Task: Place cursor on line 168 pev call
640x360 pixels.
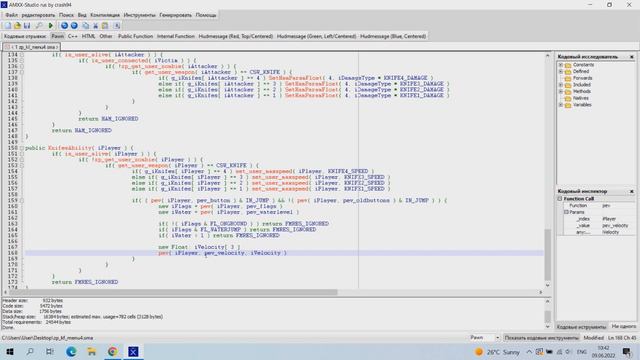Action: point(222,253)
